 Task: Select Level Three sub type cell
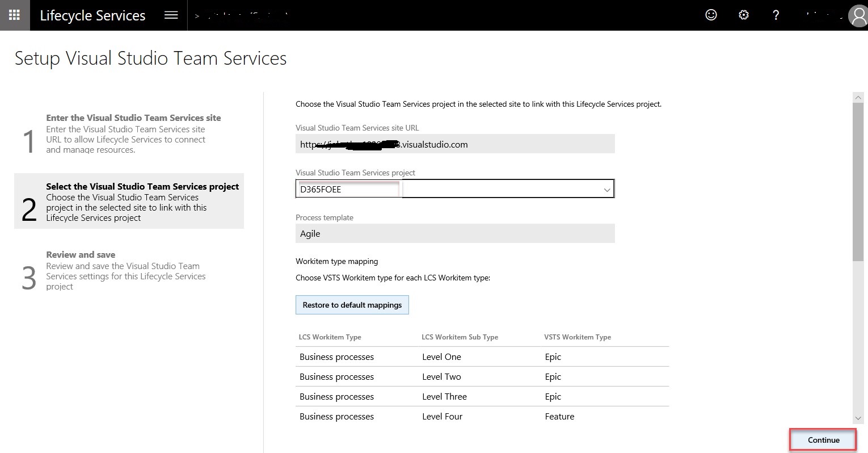click(444, 397)
